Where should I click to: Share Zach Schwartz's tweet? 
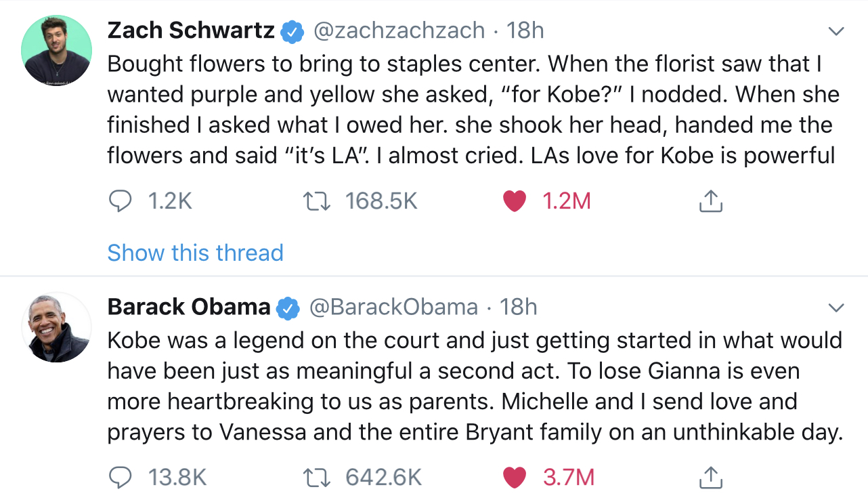coord(710,201)
